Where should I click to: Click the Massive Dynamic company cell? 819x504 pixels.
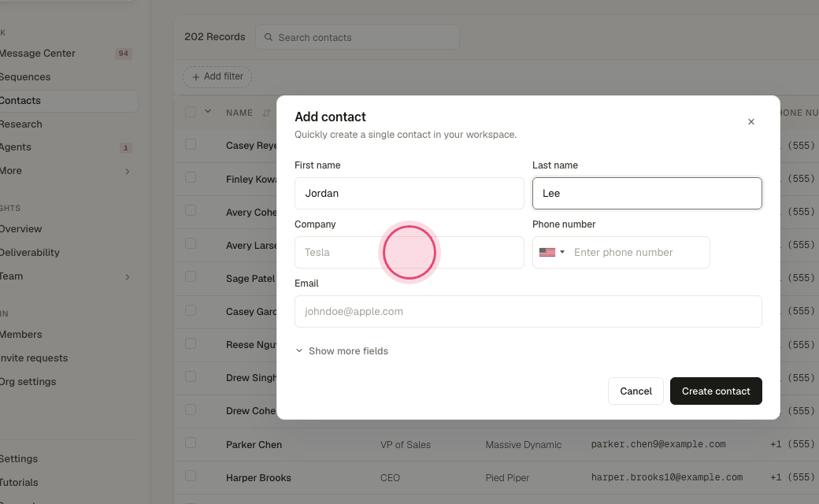(x=524, y=445)
